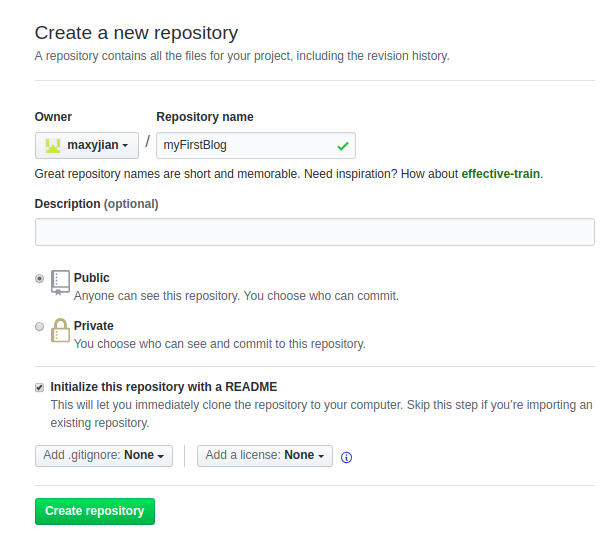Screen dimensions: 606x546
Task: Uncheck the Initialize with README checkbox
Action: (x=40, y=387)
